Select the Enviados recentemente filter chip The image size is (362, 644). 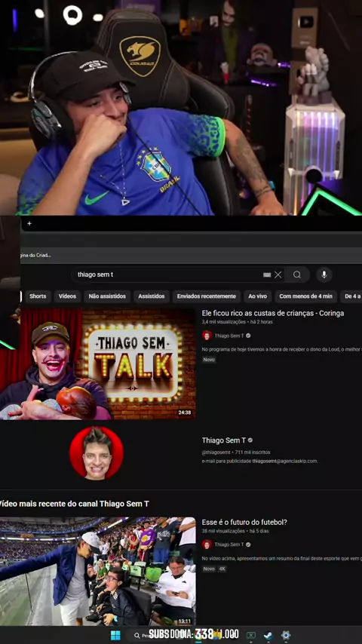click(207, 296)
